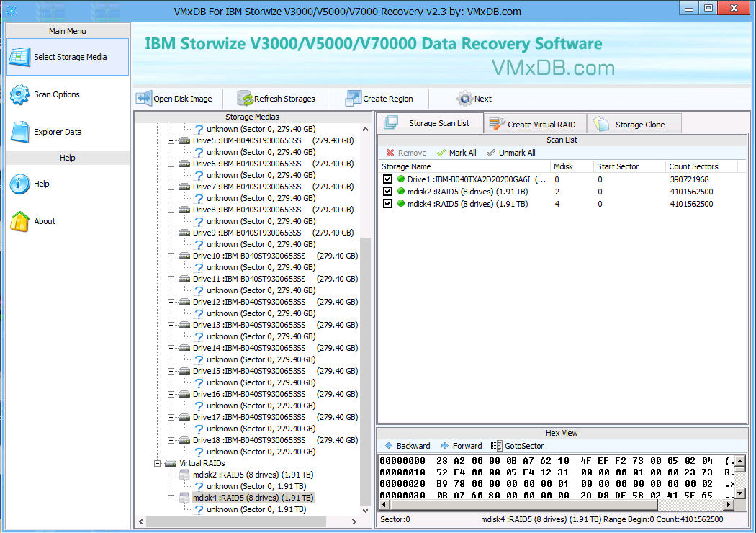Uncheck the mdisk2 scan list checkbox
This screenshot has width=756, height=533.
click(x=387, y=192)
